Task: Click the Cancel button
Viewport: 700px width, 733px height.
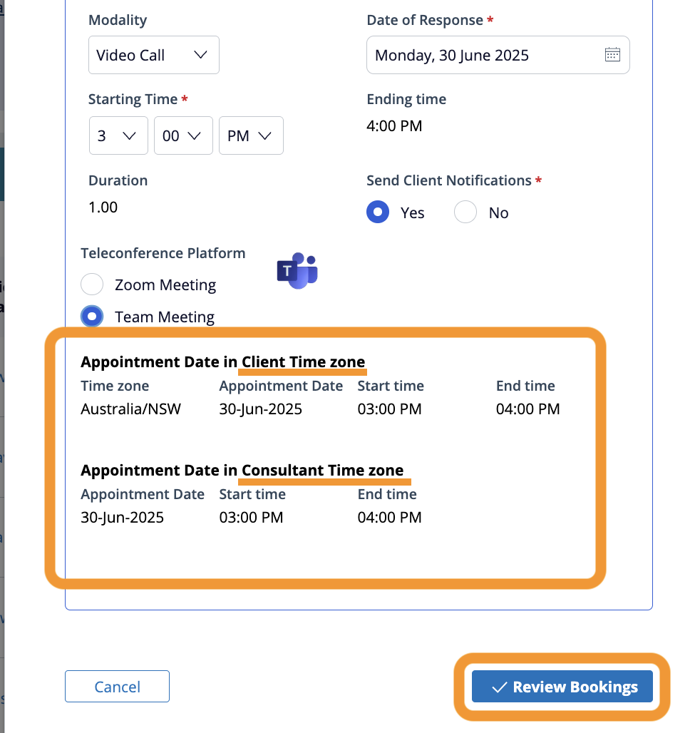Action: [x=117, y=687]
